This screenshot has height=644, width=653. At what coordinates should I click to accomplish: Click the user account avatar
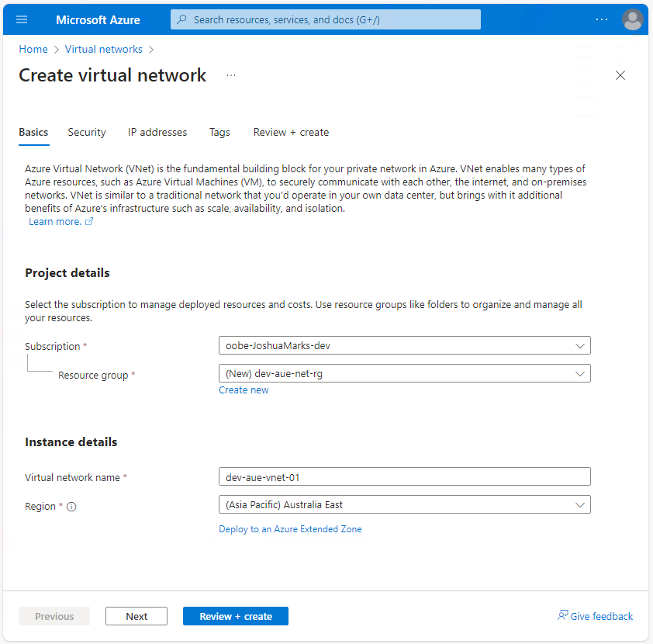tap(633, 19)
